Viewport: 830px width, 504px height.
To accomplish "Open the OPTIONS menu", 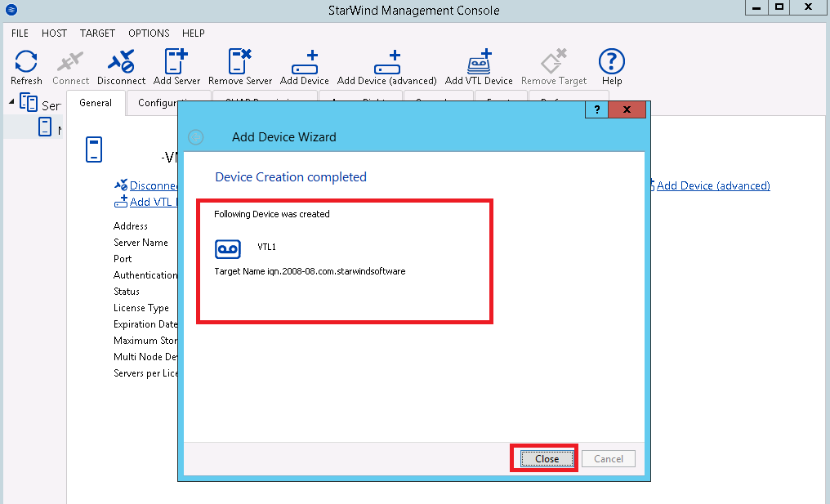I will [x=149, y=33].
